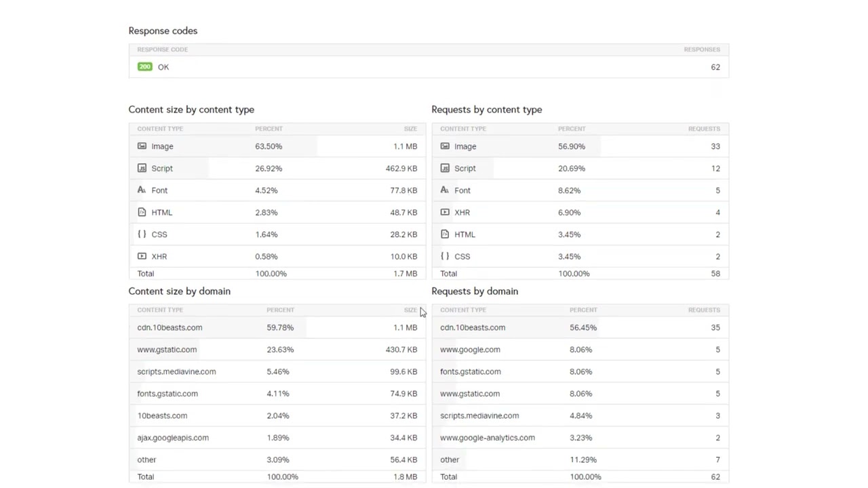Select the cdn.10beasts.com row in content size by domain

[170, 327]
